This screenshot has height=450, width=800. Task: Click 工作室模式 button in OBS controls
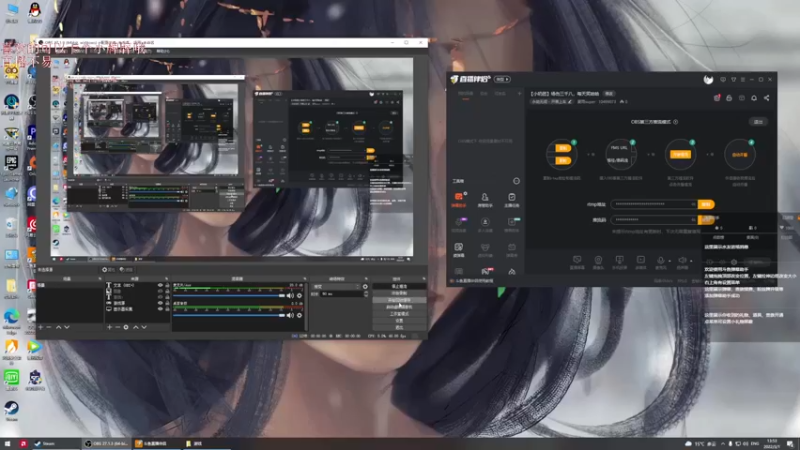click(x=399, y=314)
